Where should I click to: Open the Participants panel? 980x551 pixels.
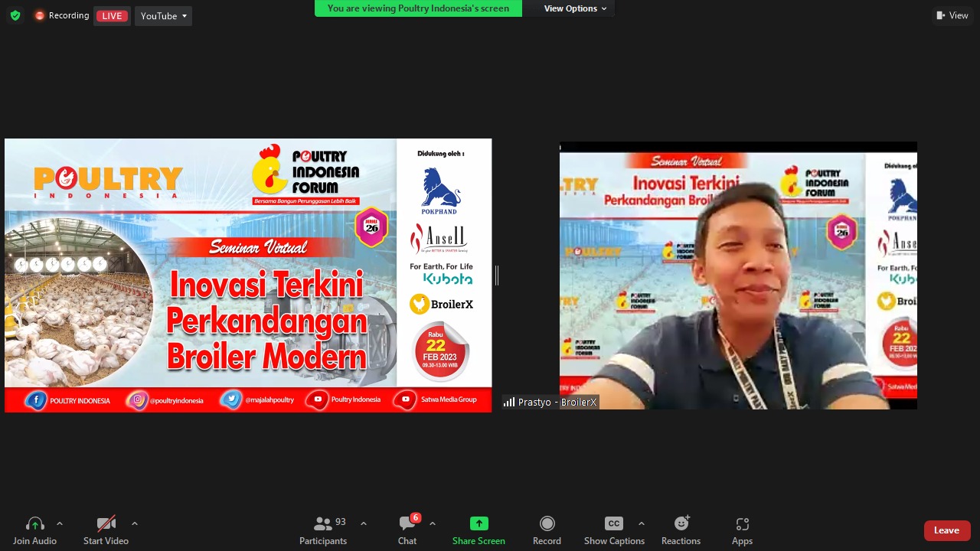click(x=323, y=524)
